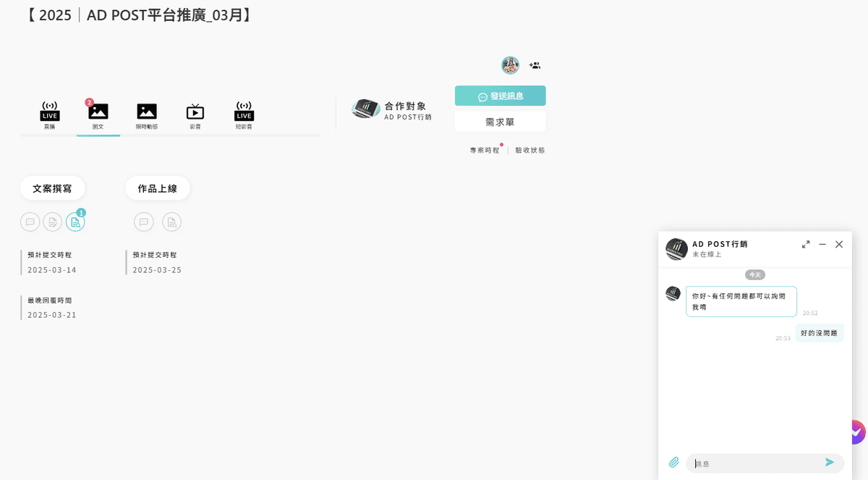Open the 影音 video tab
868x480 pixels.
(x=195, y=114)
